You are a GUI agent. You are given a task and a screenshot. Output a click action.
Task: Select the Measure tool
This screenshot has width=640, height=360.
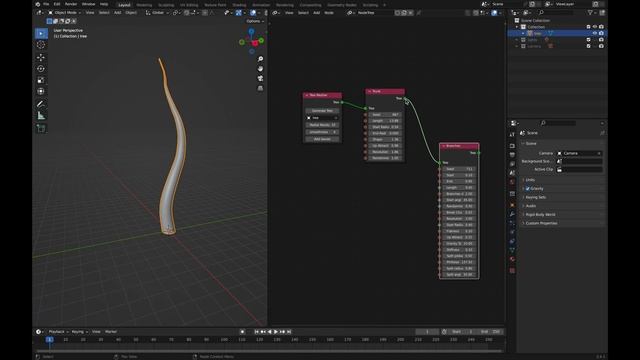(41, 116)
